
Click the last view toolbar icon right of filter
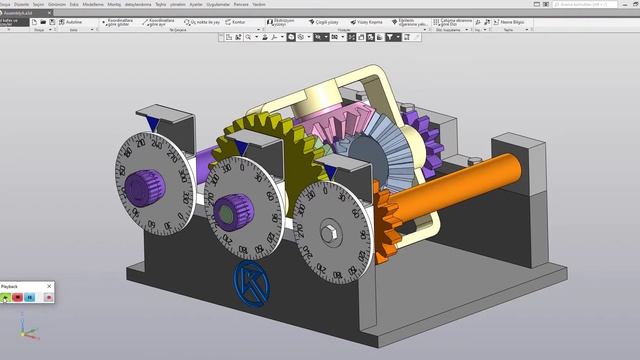407,37
